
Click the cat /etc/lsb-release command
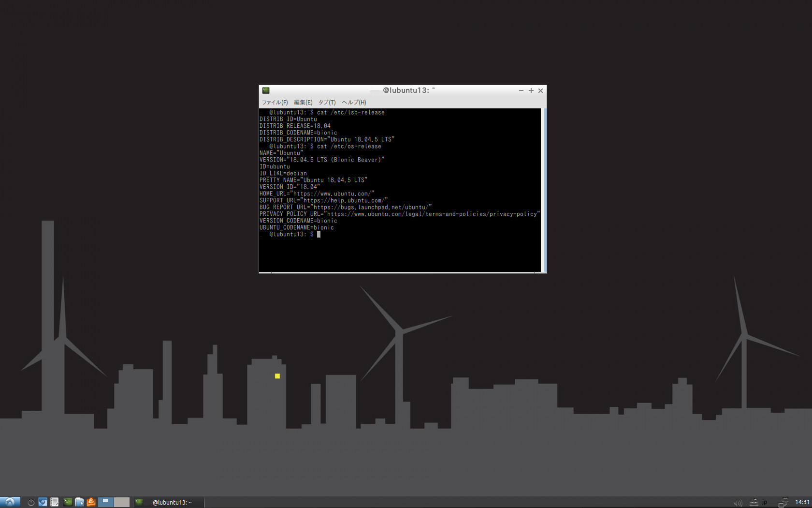[351, 112]
